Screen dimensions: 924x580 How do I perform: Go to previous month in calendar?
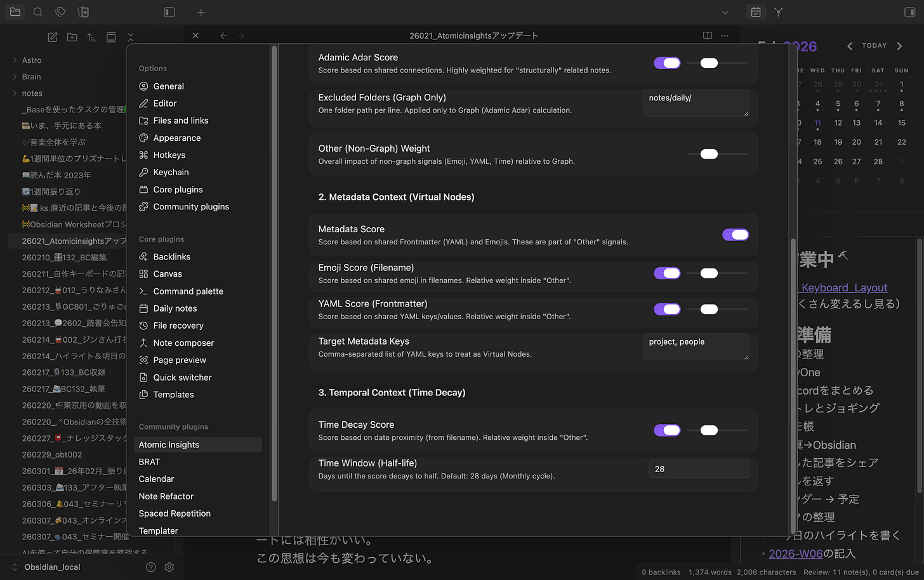[850, 46]
